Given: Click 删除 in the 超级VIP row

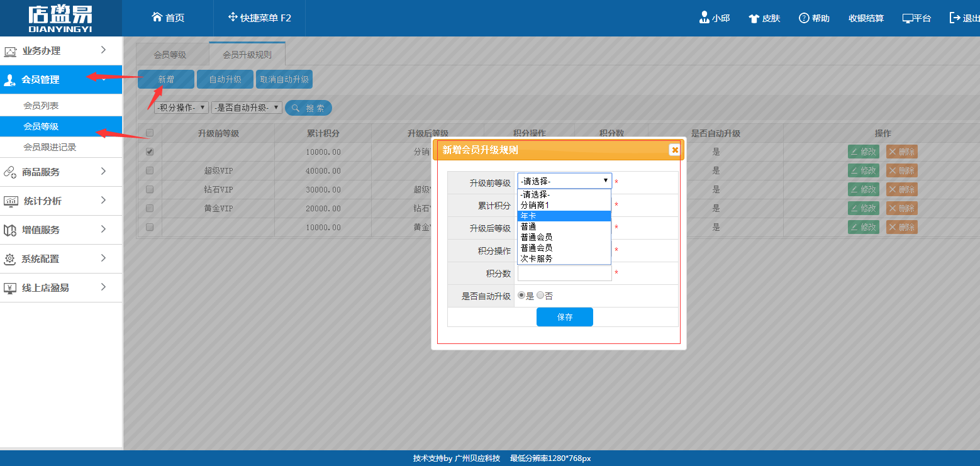Looking at the screenshot, I should (902, 170).
